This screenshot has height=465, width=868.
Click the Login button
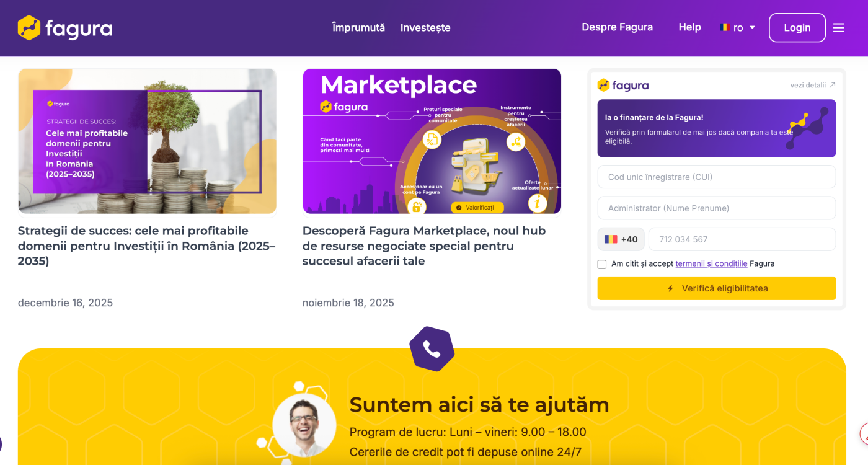tap(797, 28)
